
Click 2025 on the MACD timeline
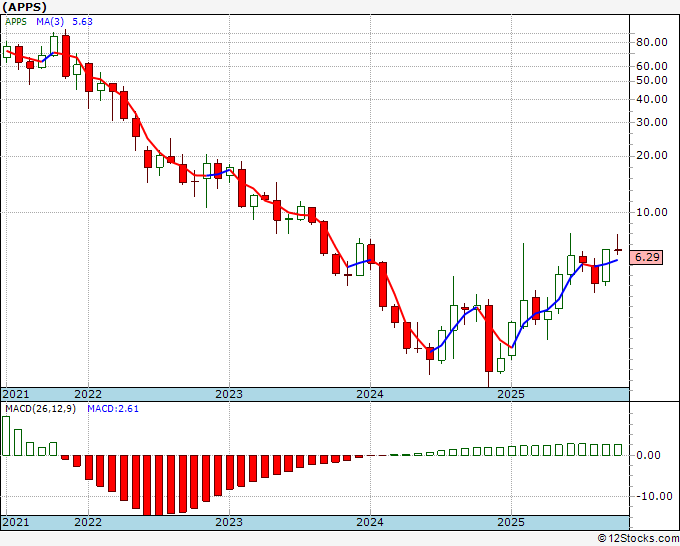(x=511, y=522)
